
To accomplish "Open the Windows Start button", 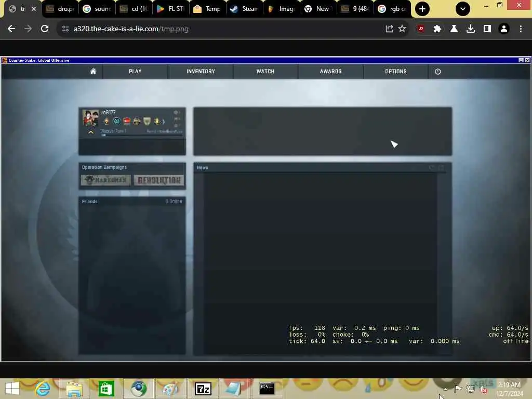I will click(12, 389).
